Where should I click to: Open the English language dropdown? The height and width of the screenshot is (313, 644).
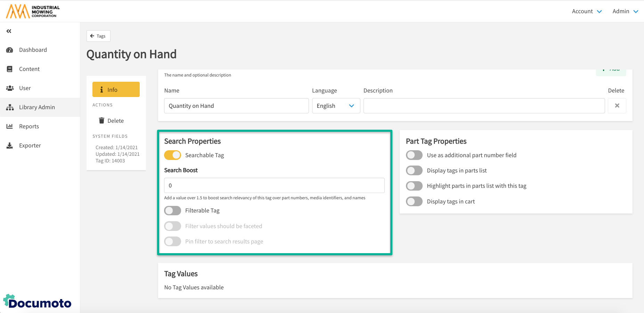[x=336, y=106]
